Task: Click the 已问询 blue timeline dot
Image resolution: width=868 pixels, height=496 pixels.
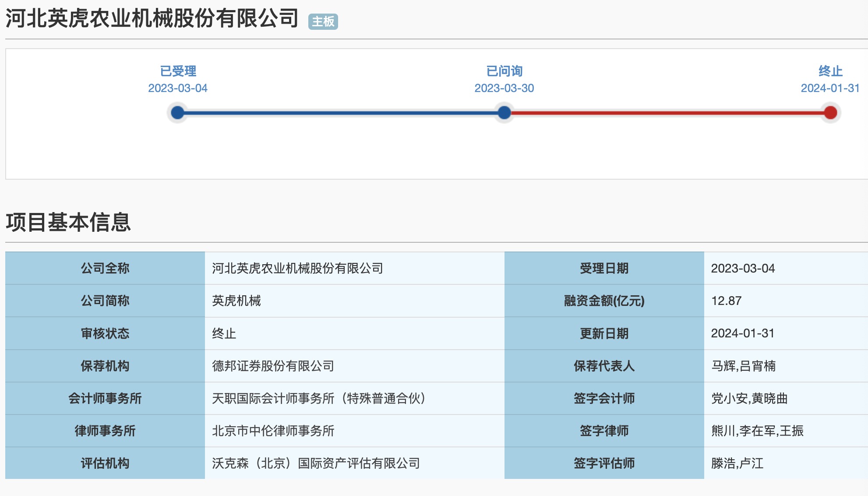Action: coord(504,113)
